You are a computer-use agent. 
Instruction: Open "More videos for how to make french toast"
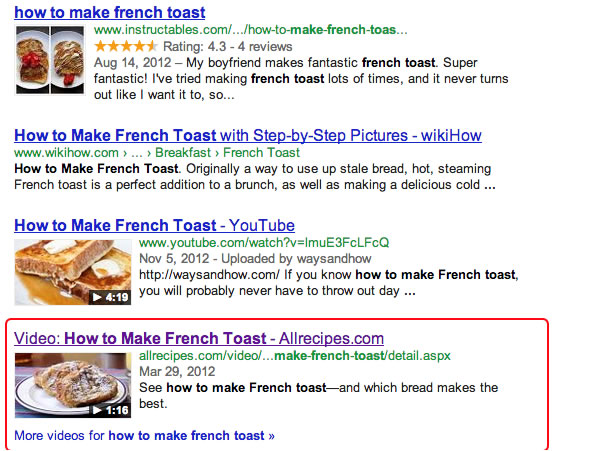pyautogui.click(x=145, y=436)
